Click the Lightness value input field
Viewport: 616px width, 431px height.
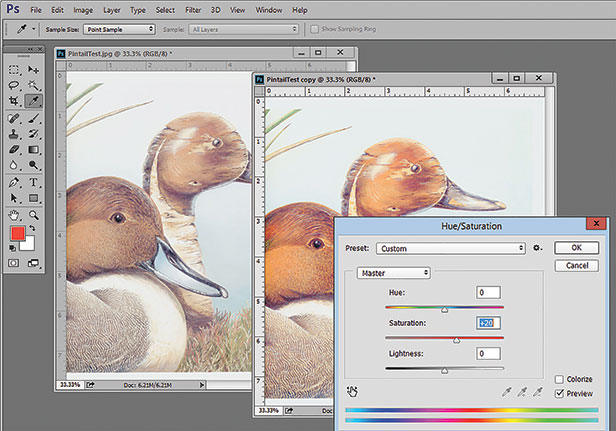click(488, 353)
